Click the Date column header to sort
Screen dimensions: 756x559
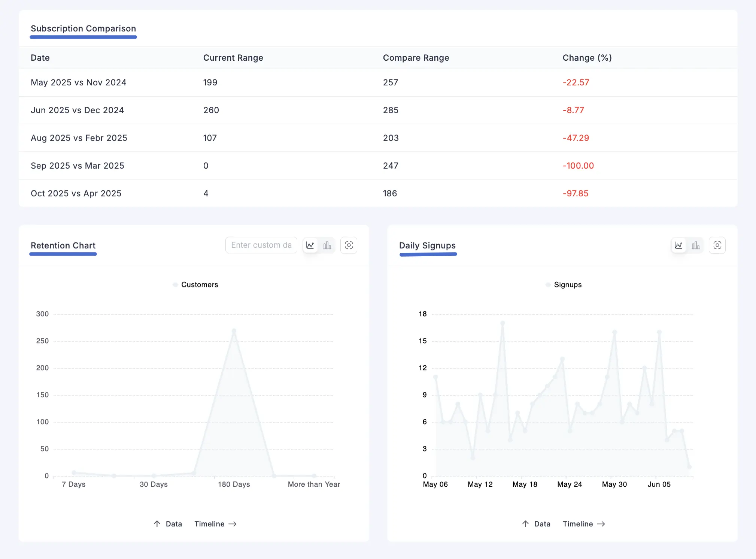coord(40,58)
